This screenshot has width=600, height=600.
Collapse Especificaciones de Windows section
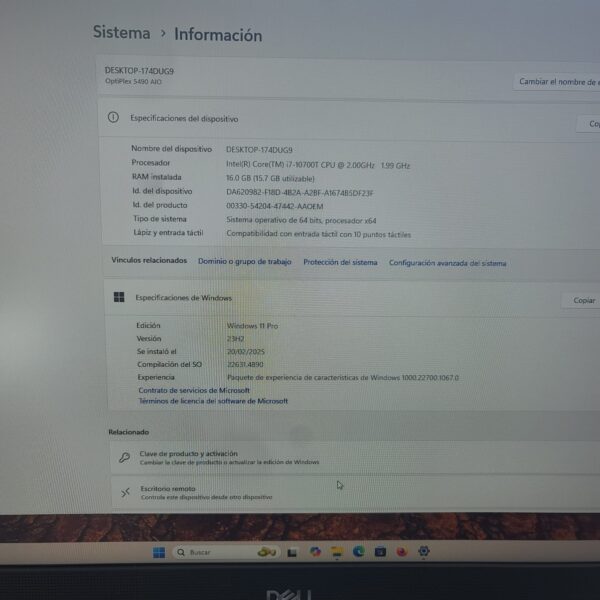354,298
